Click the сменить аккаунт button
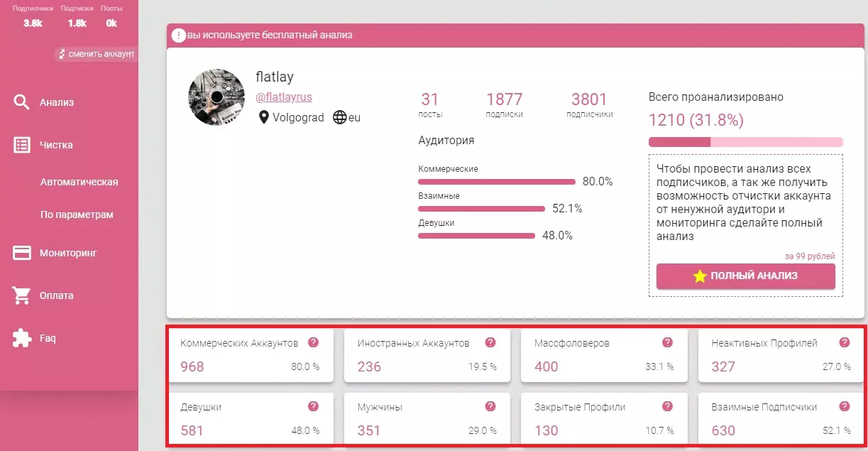 pyautogui.click(x=96, y=54)
